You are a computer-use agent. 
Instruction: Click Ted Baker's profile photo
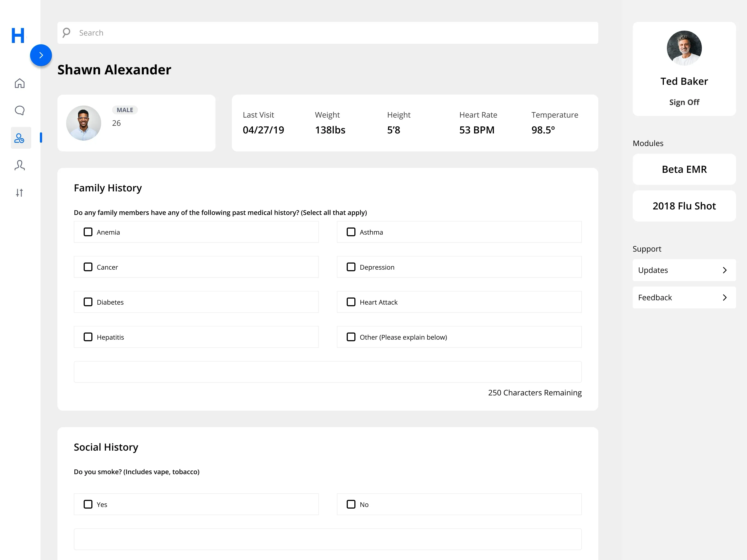click(684, 48)
